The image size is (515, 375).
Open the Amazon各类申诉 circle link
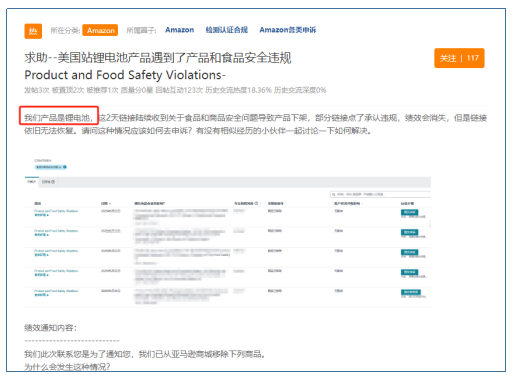288,30
